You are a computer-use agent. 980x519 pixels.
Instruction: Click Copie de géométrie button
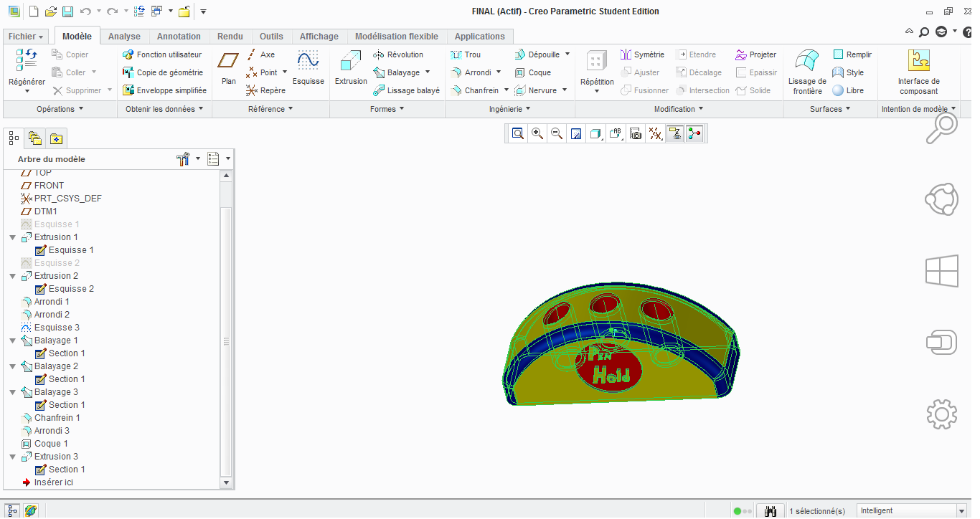[x=162, y=72]
